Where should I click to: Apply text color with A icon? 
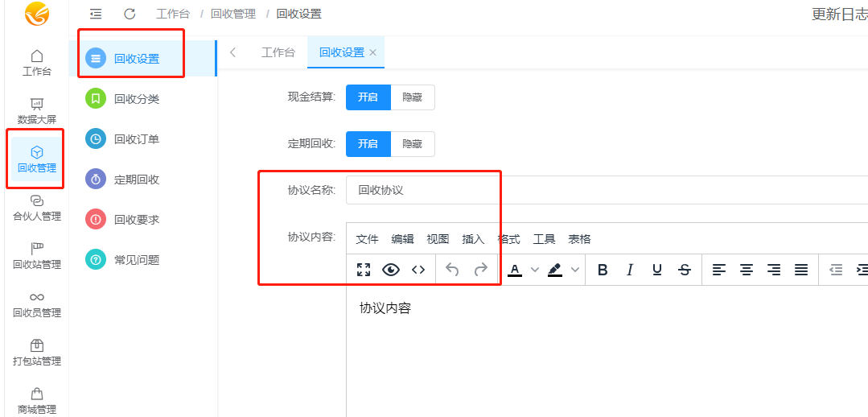515,270
